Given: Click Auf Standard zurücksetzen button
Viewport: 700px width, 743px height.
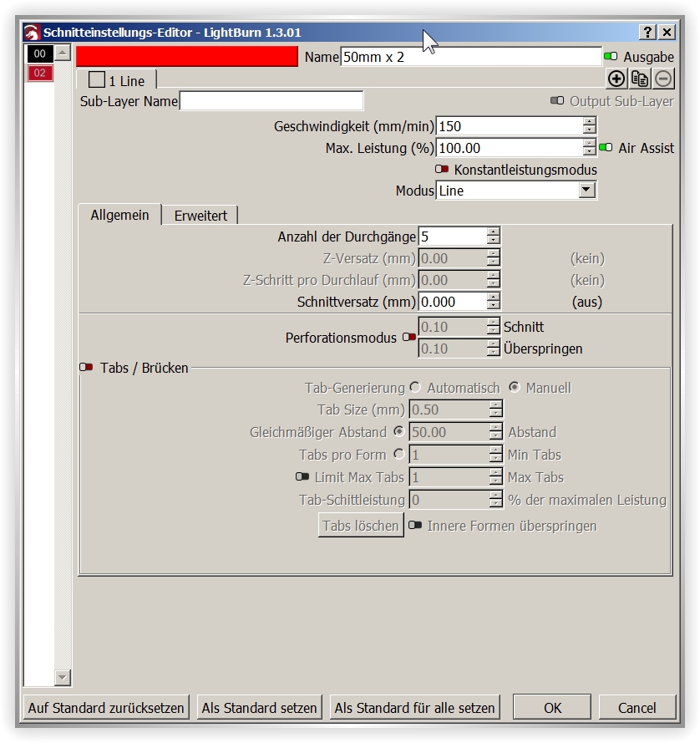Looking at the screenshot, I should tap(106, 708).
